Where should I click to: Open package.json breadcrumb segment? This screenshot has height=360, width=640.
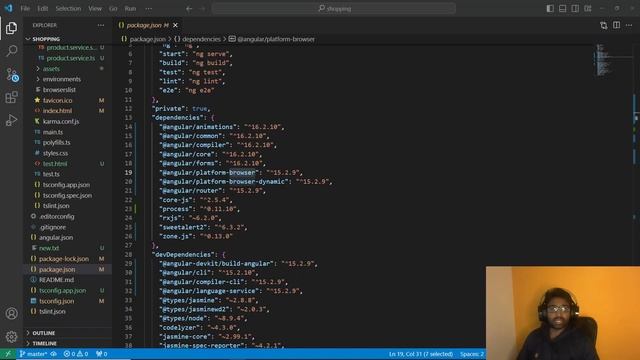143,39
